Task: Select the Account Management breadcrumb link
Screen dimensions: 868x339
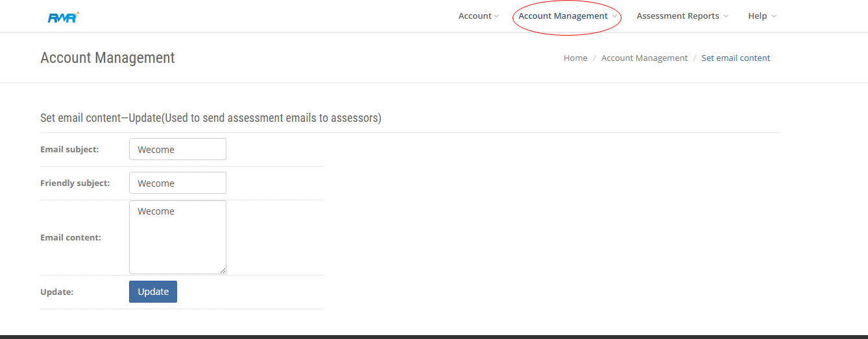Action: pos(644,58)
